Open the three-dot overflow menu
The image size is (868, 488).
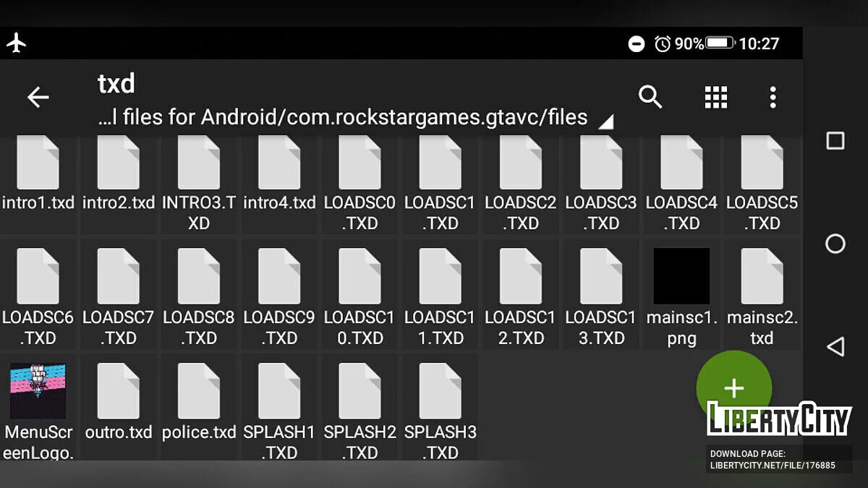pos(773,97)
